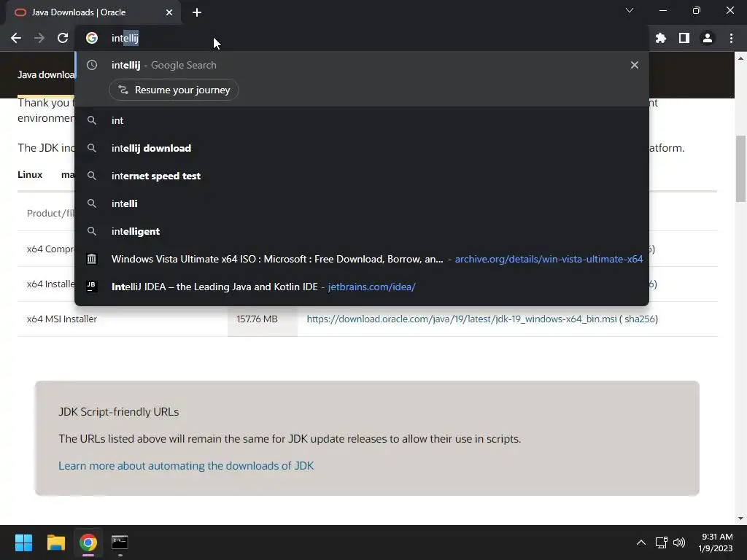Open a new tab with plus button

(x=197, y=12)
